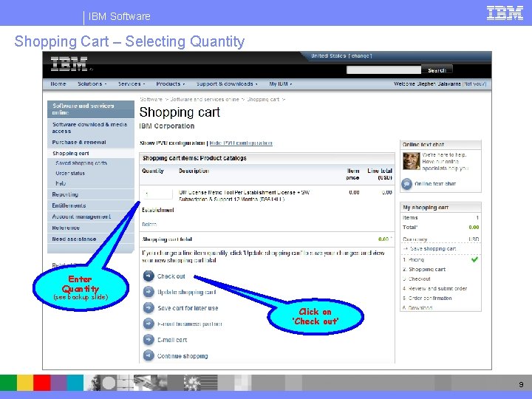Viewport: 532px width, 399px height.
Task: Click the online text chat speech bubble icon
Action: [x=407, y=183]
